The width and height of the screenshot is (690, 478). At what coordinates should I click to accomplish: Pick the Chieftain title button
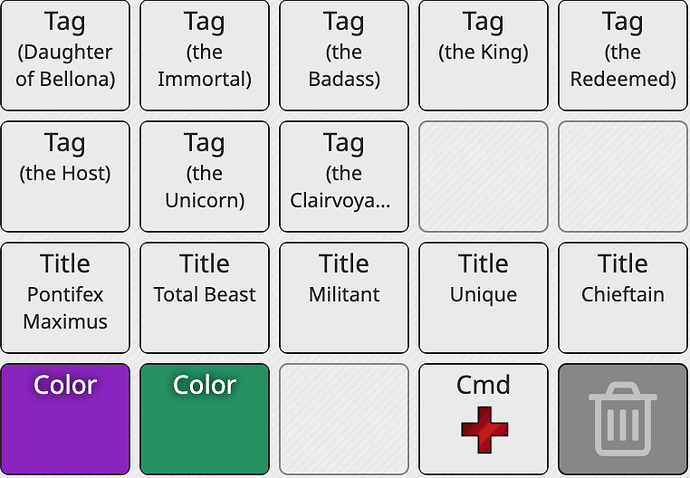(x=623, y=298)
